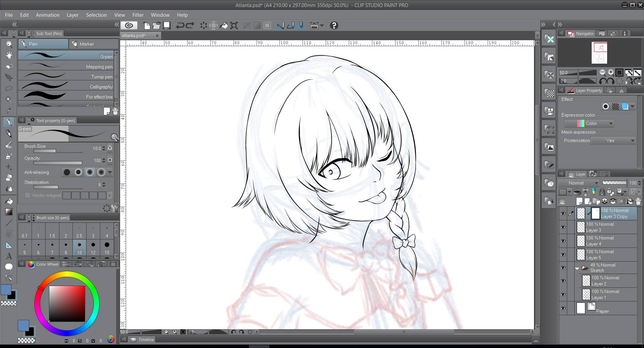Click the Redo arrow in command bar
This screenshot has width=644, height=348.
click(190, 25)
